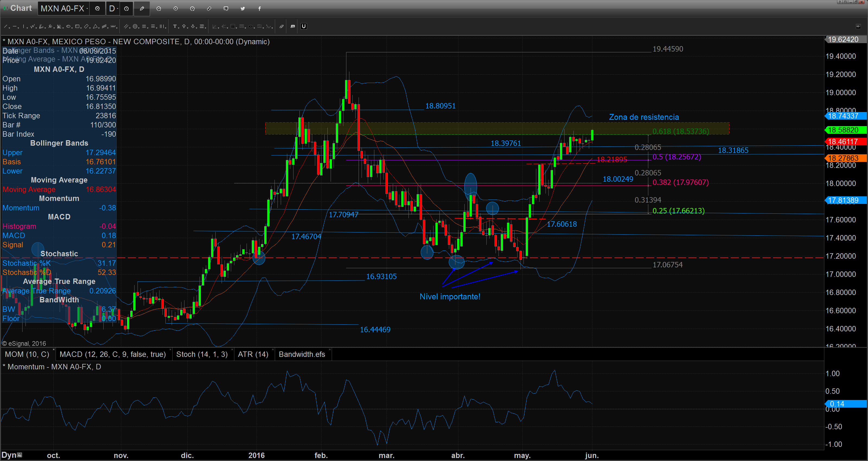This screenshot has width=868, height=461.
Task: Click the Momentum study title label
Action: coord(52,367)
